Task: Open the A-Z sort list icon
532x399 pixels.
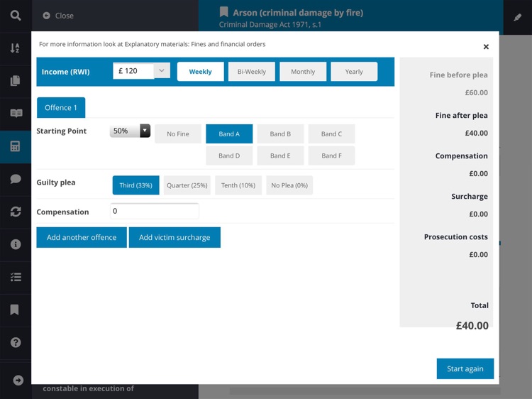Action: [x=16, y=48]
